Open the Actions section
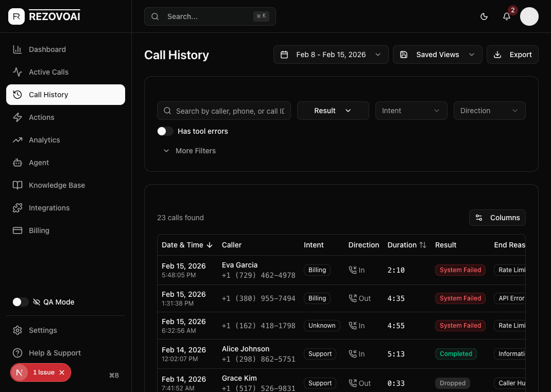Screen dimensions: 551x392 tap(42, 117)
